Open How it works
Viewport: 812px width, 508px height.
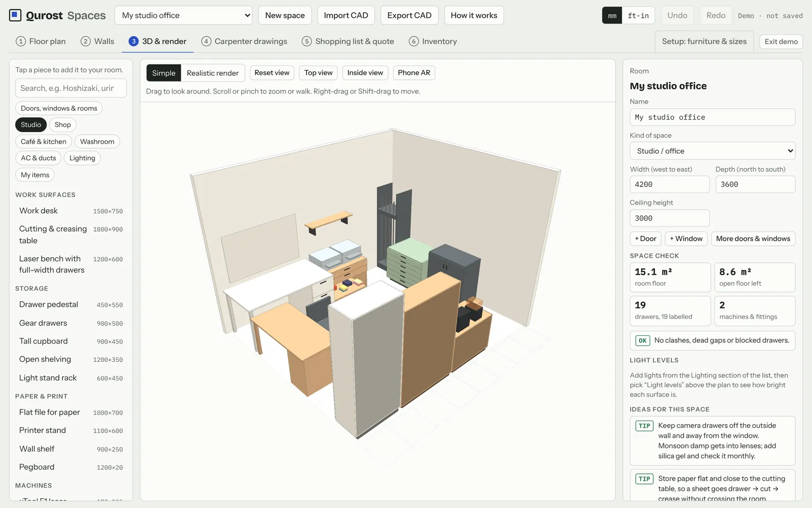[474, 15]
